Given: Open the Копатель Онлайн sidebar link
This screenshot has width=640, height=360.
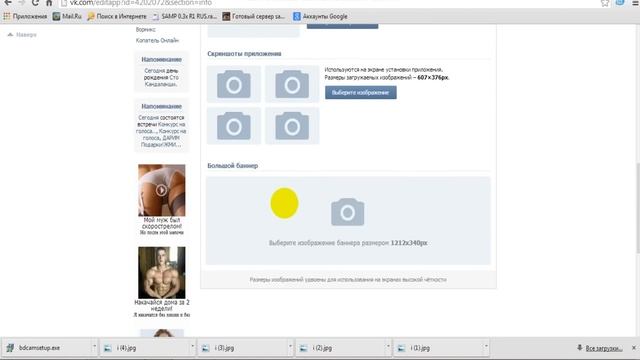Looking at the screenshot, I should coord(157,40).
